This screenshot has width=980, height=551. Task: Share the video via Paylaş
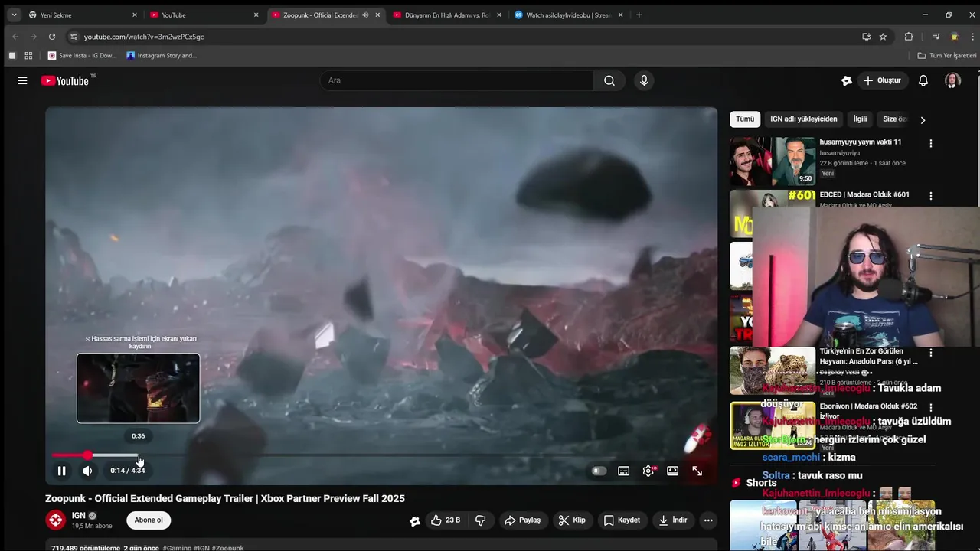coord(522,520)
